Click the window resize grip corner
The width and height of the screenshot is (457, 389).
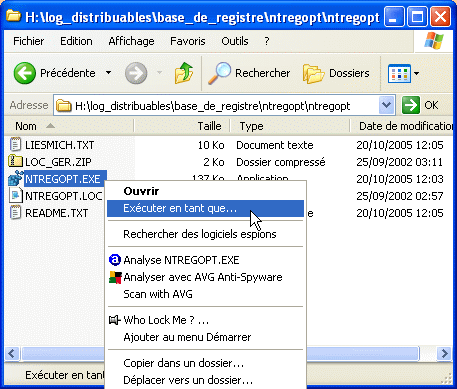(x=447, y=379)
